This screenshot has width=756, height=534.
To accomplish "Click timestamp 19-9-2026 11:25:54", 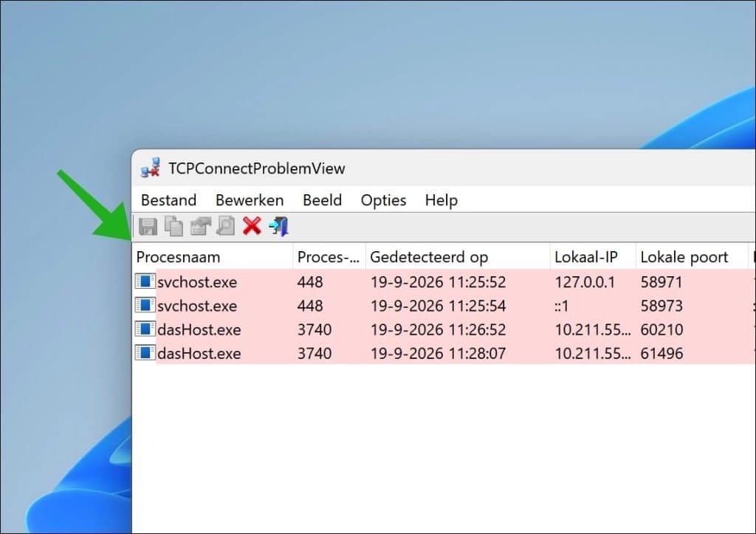I will tap(439, 305).
